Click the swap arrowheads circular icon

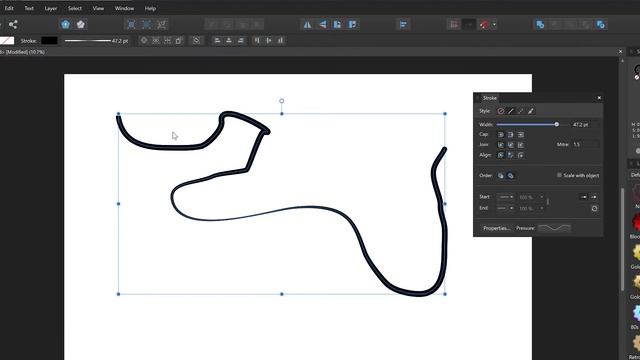pos(594,209)
